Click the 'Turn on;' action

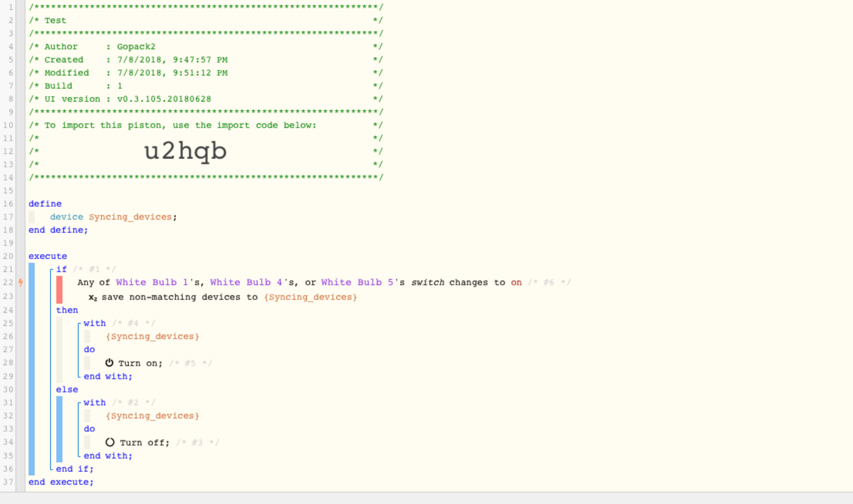coord(140,363)
